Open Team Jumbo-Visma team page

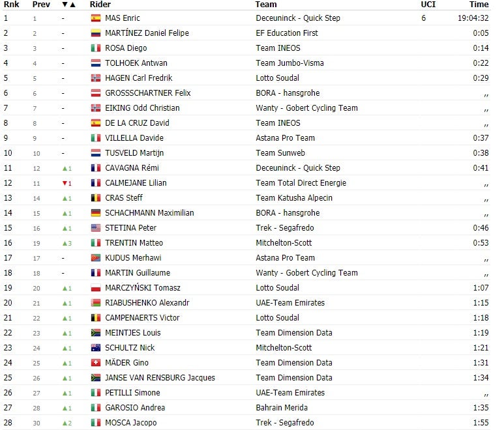click(x=289, y=63)
